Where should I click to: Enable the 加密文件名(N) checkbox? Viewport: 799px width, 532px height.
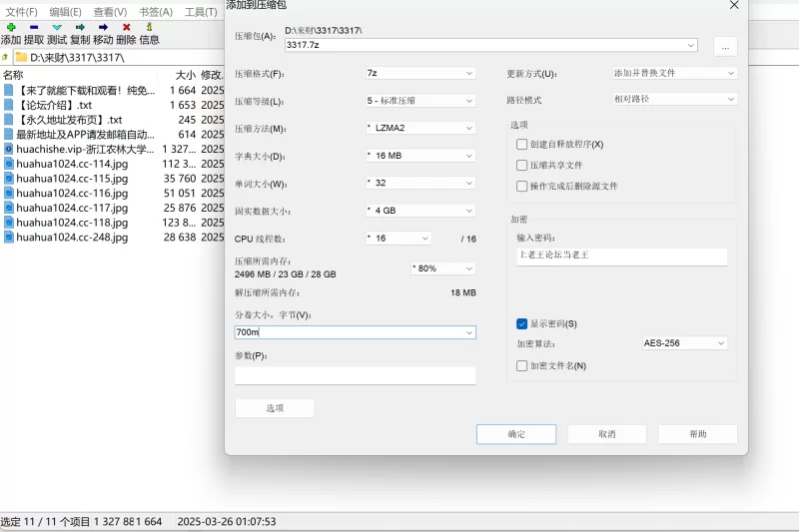pos(521,365)
